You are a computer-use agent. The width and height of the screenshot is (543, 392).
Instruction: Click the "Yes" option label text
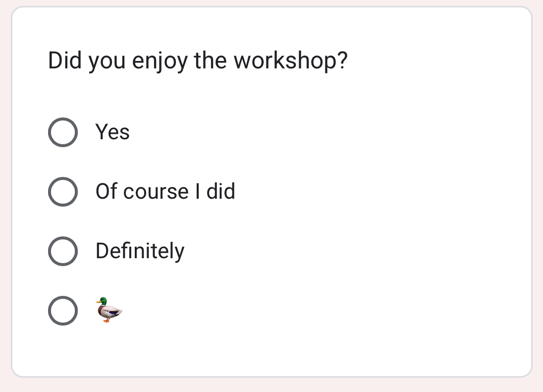(112, 132)
